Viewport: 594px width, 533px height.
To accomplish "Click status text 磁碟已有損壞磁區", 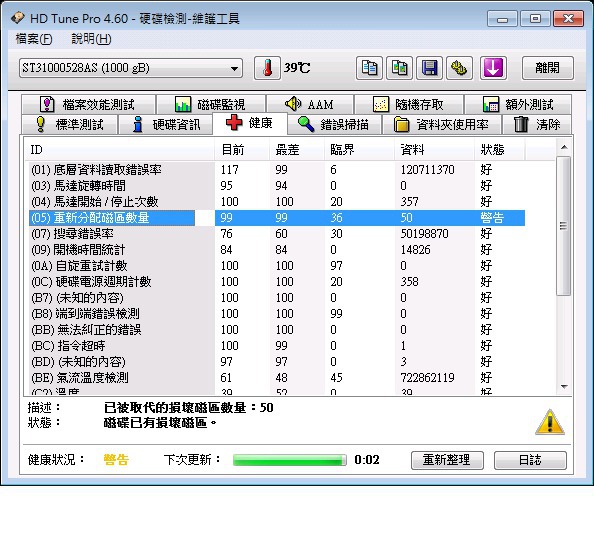I will [x=160, y=423].
